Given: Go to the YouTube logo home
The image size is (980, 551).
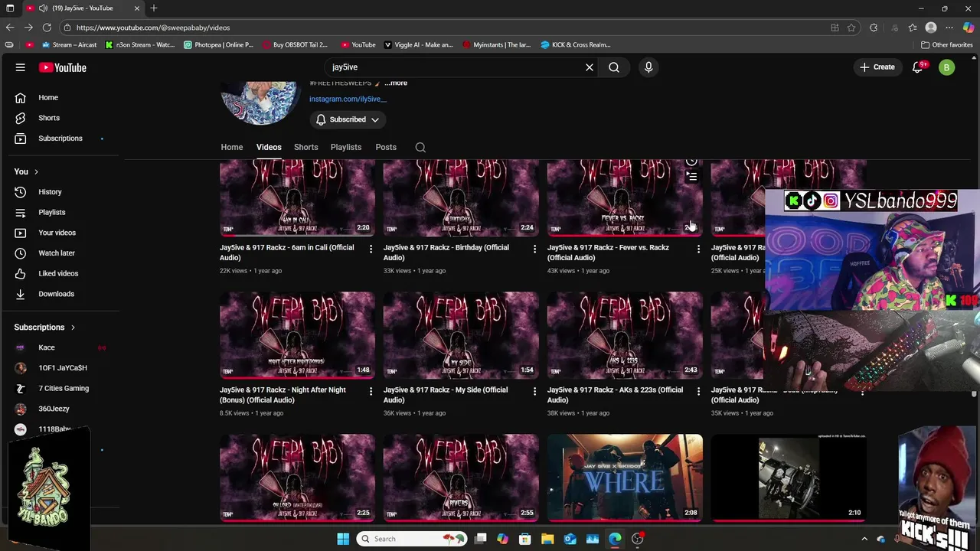Looking at the screenshot, I should click(x=63, y=67).
